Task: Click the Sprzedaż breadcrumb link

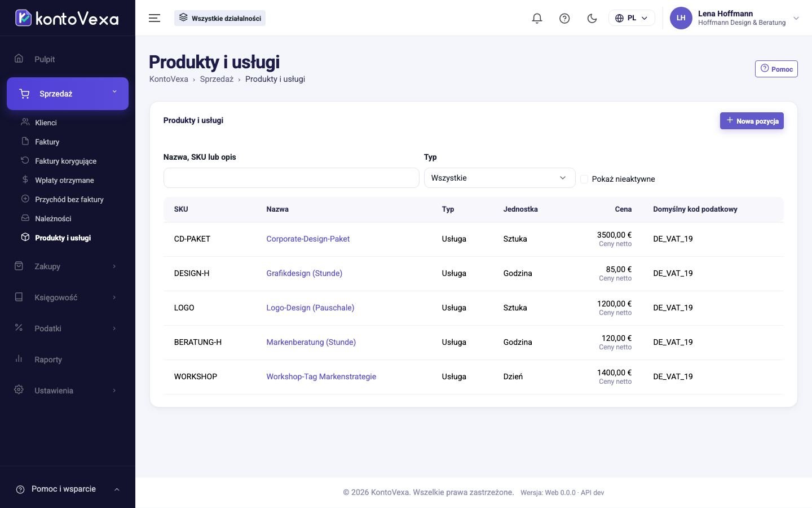Action: coord(217,79)
